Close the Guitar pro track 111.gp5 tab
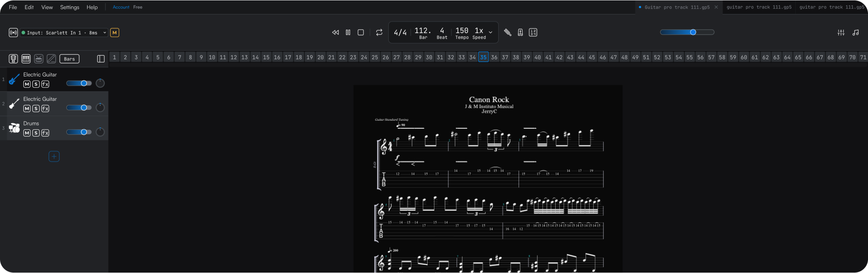This screenshot has width=868, height=273. point(716,7)
